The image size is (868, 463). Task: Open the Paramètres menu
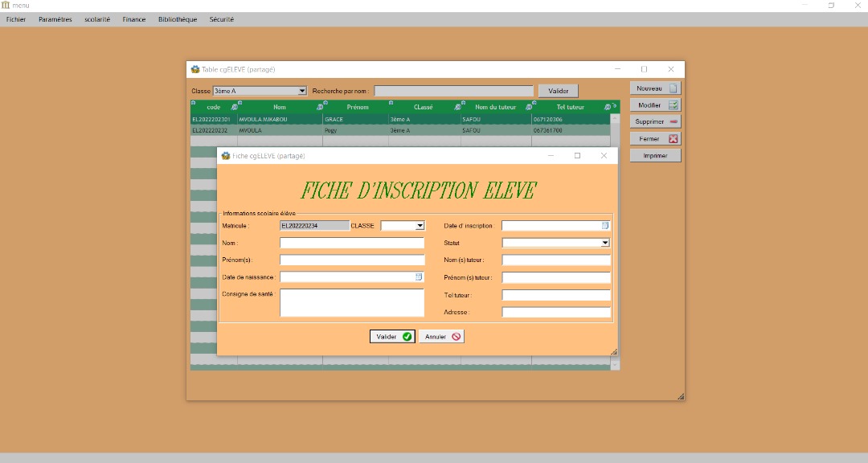(55, 19)
